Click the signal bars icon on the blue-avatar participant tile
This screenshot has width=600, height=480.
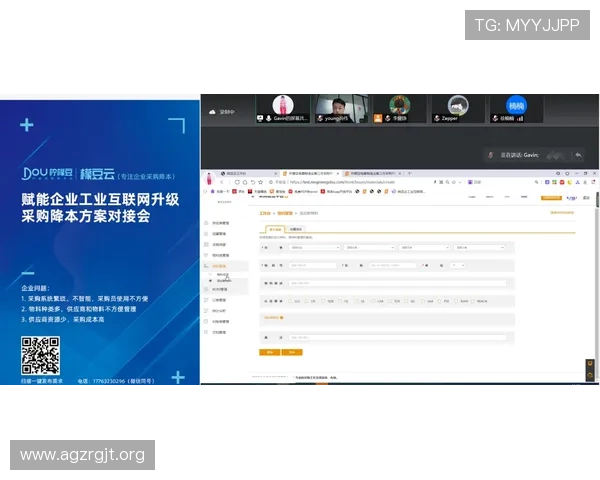(x=520, y=119)
